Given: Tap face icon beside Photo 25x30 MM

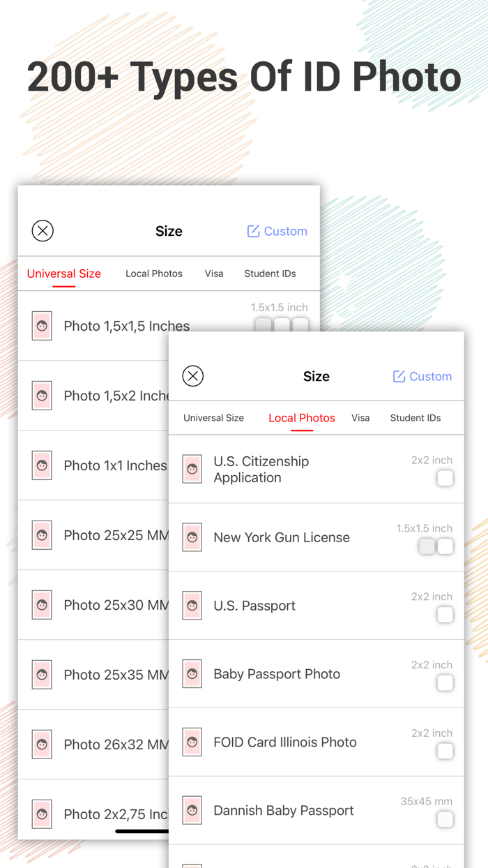Looking at the screenshot, I should click(42, 605).
